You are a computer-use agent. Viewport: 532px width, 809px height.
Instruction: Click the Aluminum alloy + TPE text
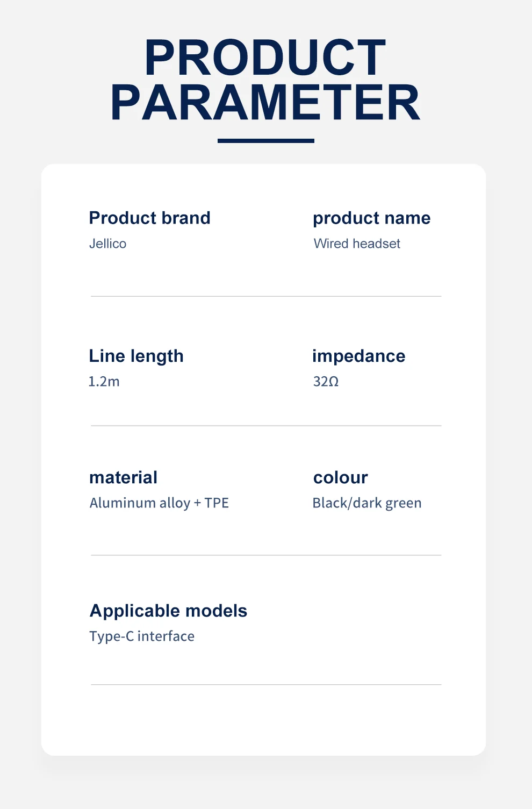(159, 503)
